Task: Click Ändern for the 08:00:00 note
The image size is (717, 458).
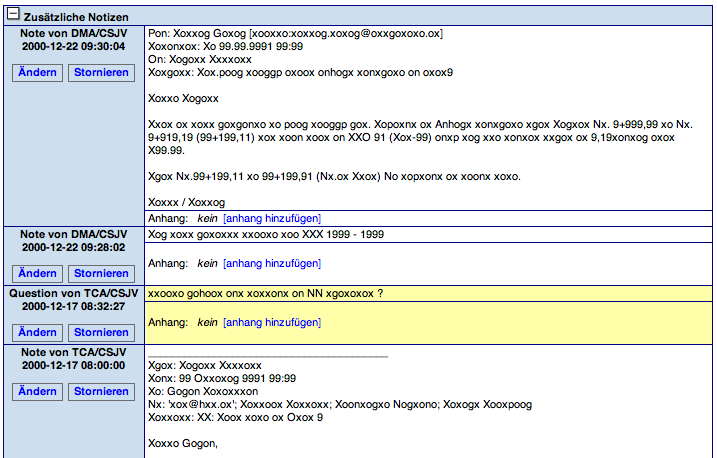Action: [38, 391]
